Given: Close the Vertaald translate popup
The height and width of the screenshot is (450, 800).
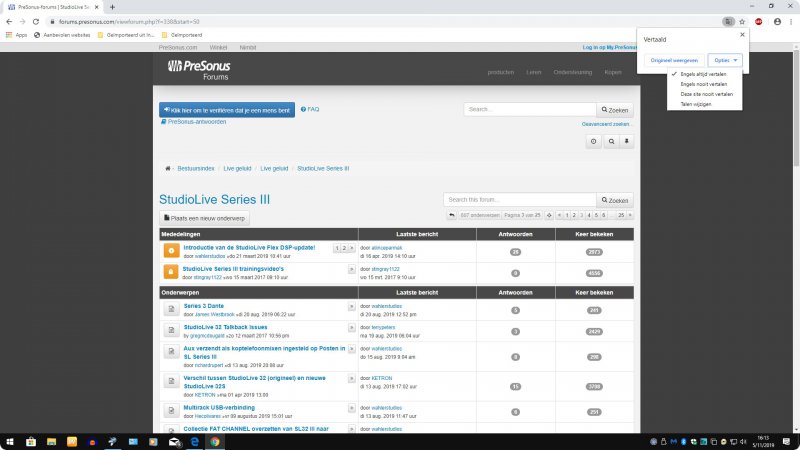Looking at the screenshot, I should coord(741,33).
